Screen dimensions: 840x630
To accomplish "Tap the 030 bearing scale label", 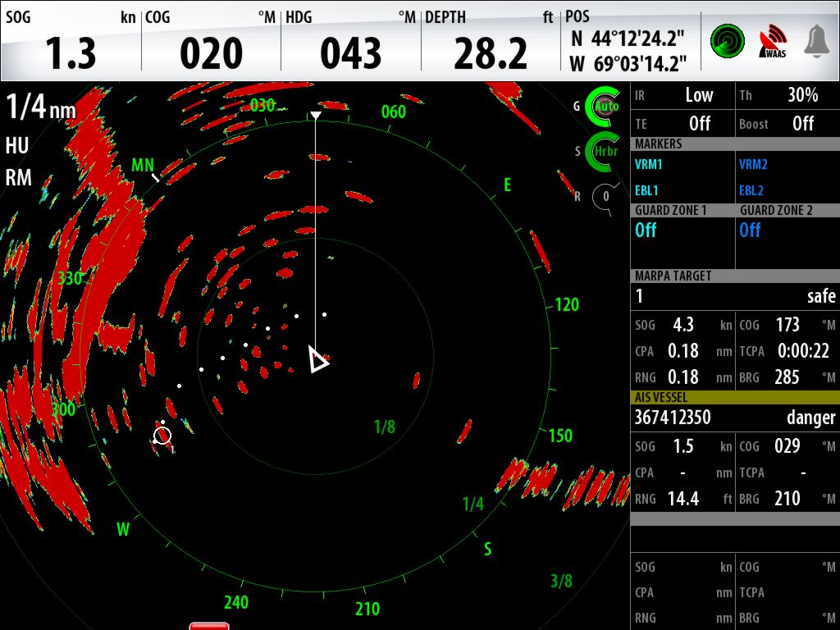I will click(262, 106).
